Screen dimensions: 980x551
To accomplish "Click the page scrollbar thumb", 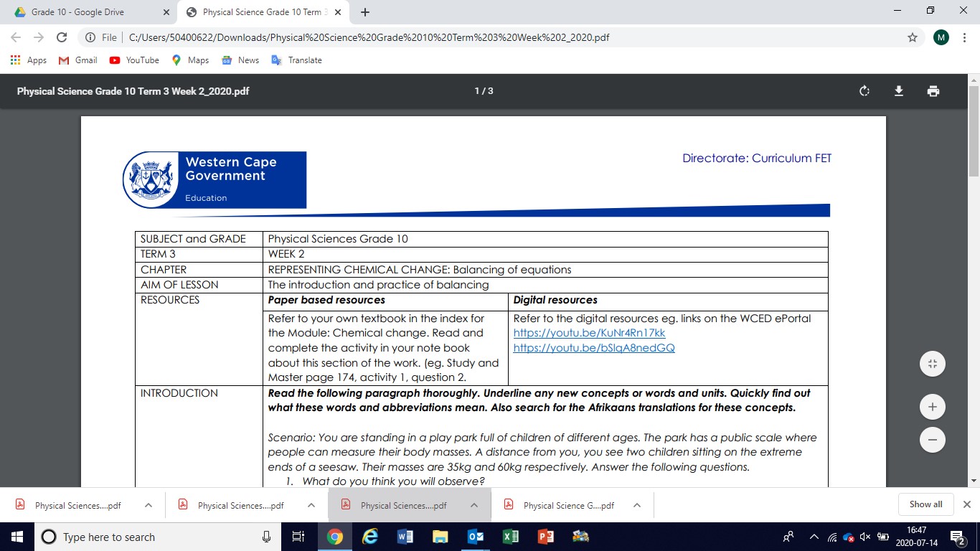I will point(974,131).
